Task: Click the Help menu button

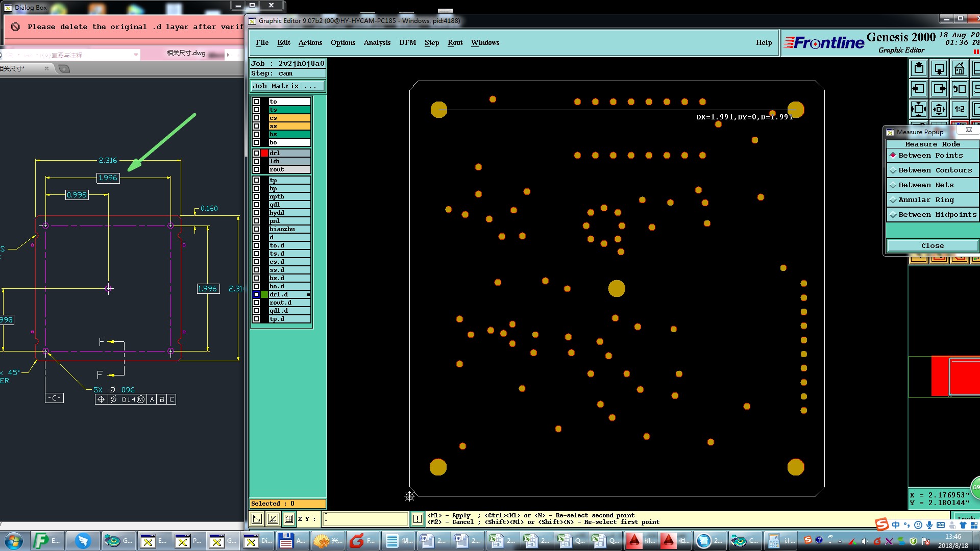Action: 764,42
